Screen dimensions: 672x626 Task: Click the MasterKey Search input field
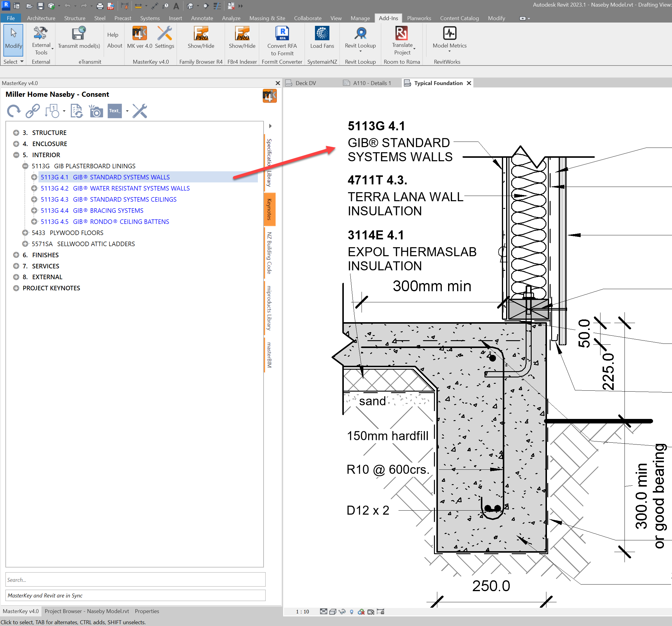pyautogui.click(x=135, y=580)
